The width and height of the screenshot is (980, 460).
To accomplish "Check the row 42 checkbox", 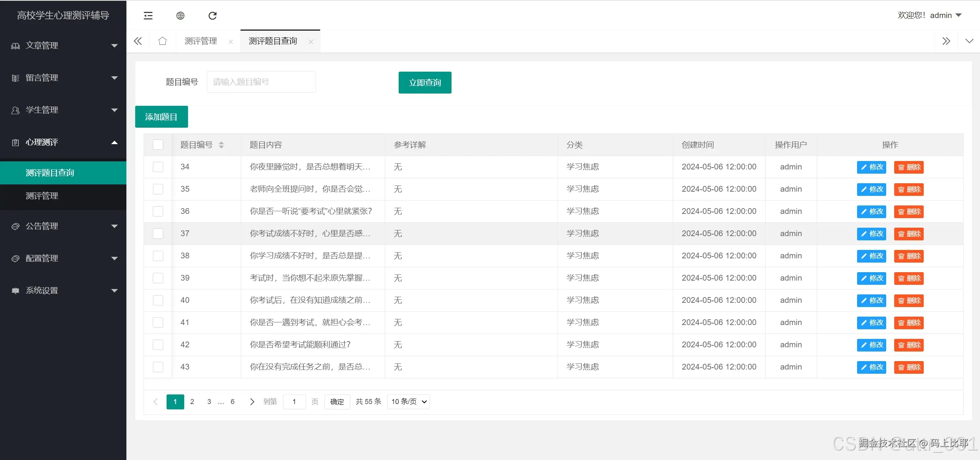I will pyautogui.click(x=158, y=345).
